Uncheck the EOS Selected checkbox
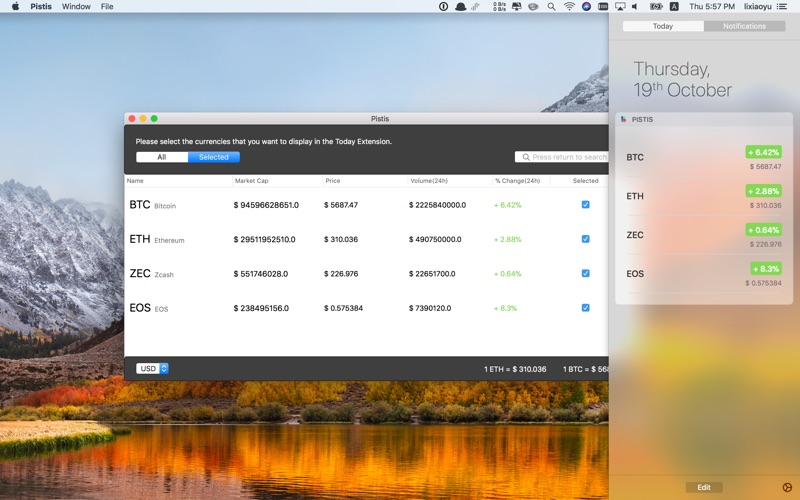The image size is (800, 500). tap(586, 308)
